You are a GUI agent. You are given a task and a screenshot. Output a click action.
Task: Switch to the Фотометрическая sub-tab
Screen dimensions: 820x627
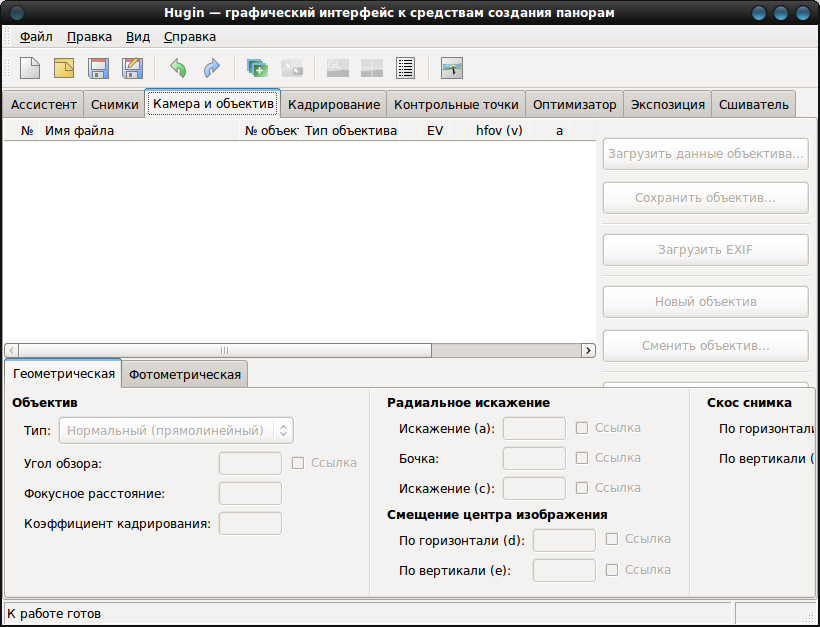click(x=185, y=374)
